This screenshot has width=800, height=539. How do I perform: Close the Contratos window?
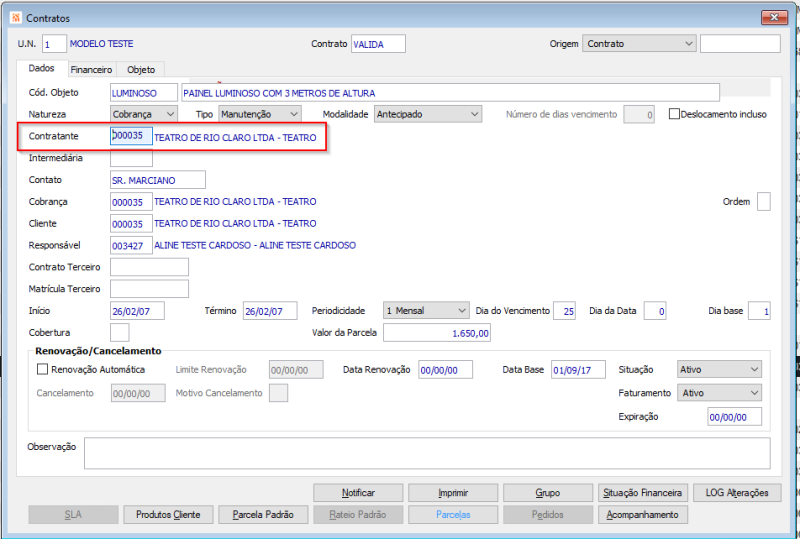(774, 17)
